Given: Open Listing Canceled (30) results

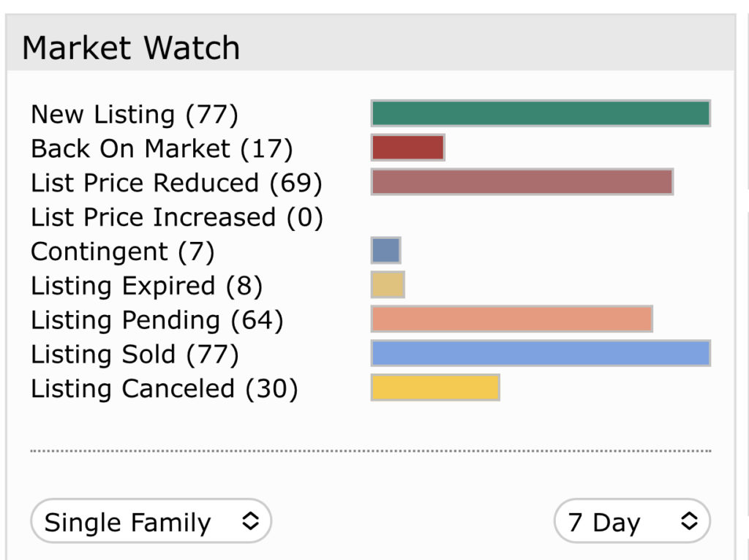Looking at the screenshot, I should [x=164, y=389].
